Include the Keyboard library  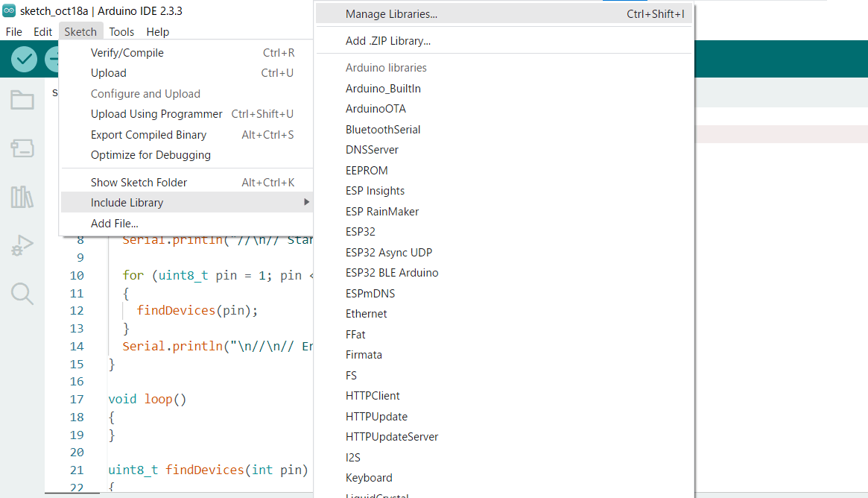click(x=504, y=478)
